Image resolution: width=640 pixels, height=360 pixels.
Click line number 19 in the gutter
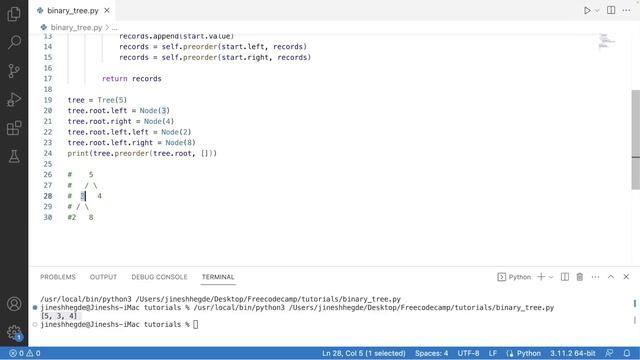(x=48, y=100)
